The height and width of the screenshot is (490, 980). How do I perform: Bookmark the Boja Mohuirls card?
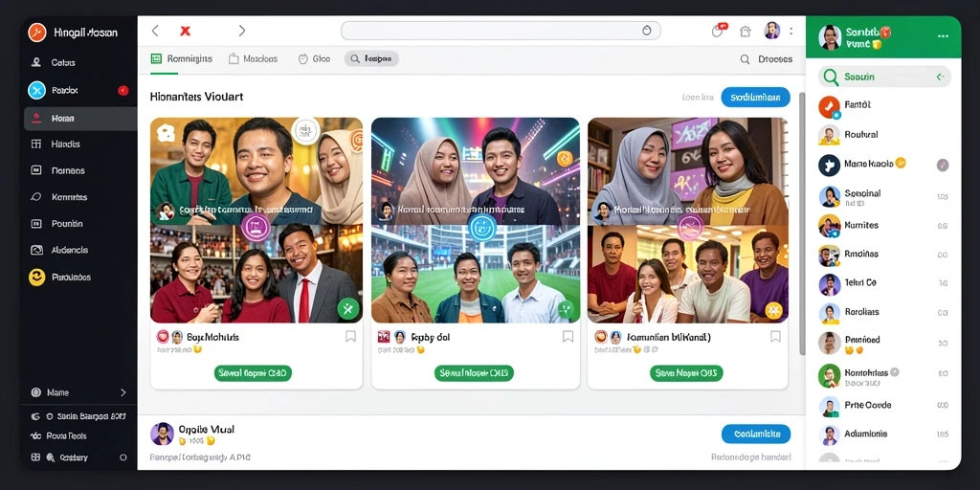[x=350, y=337]
